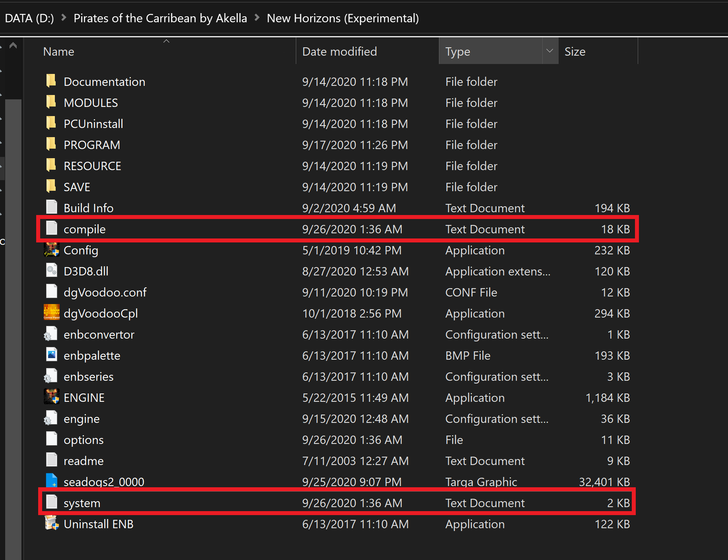Click the Size column header
The image size is (728, 560).
coord(575,52)
